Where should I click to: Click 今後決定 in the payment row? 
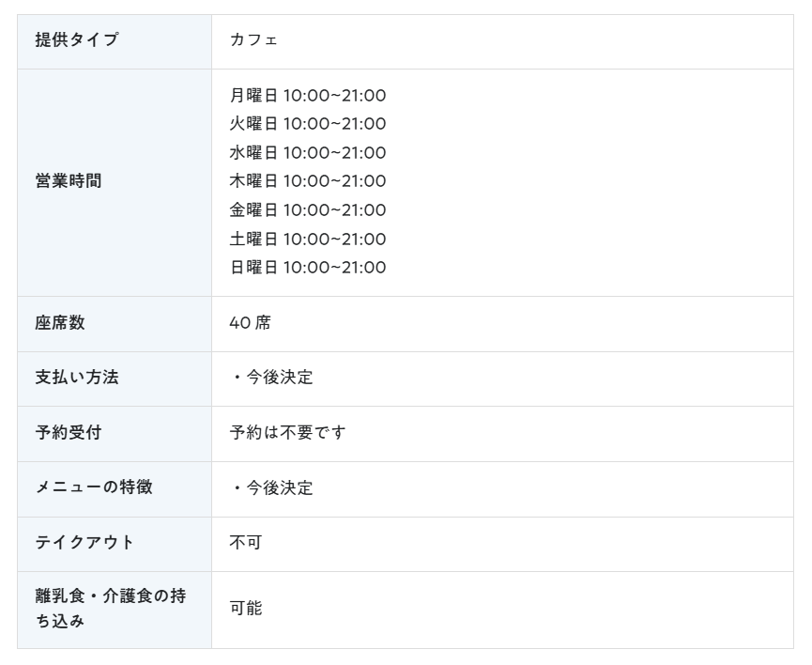coord(280,378)
